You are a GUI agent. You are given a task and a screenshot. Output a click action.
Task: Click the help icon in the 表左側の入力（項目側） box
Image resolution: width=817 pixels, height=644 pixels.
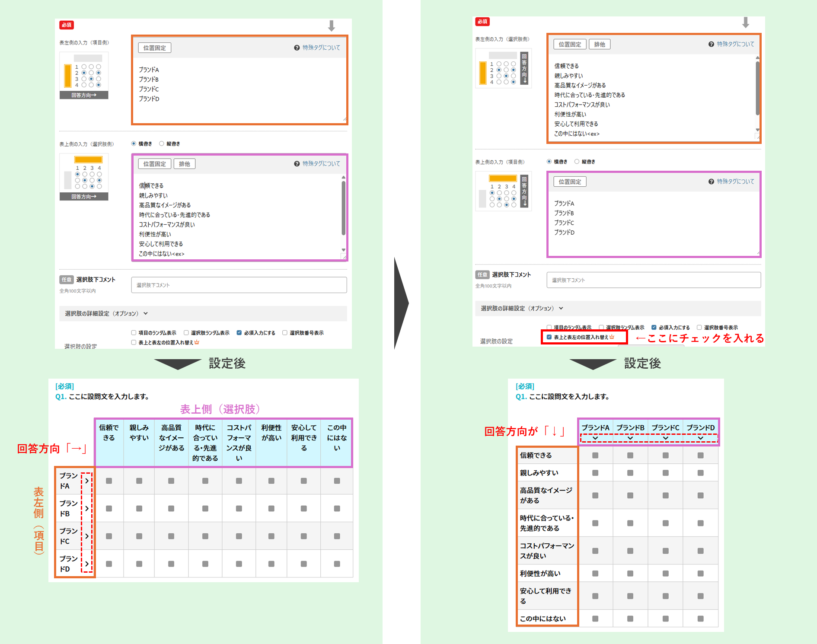[x=297, y=48]
